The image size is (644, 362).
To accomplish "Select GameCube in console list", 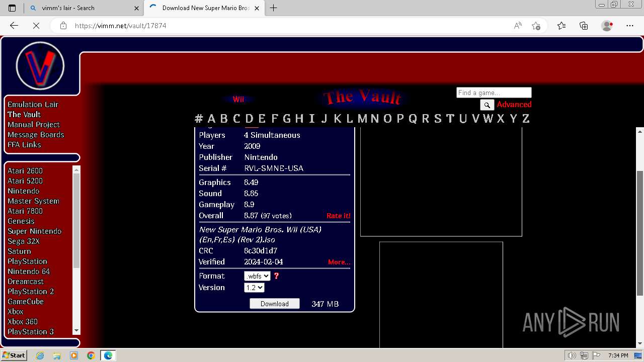I will click(26, 302).
